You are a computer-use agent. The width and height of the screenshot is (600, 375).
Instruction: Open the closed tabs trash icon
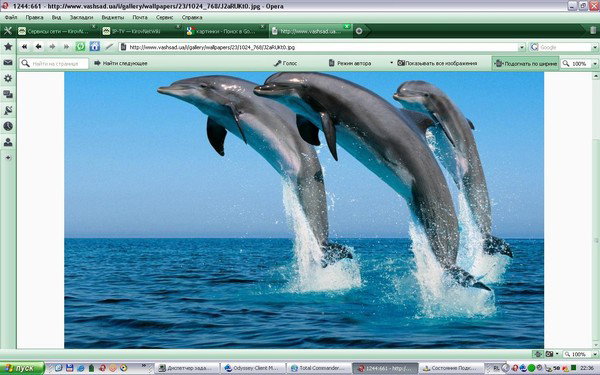pyautogui.click(x=593, y=30)
